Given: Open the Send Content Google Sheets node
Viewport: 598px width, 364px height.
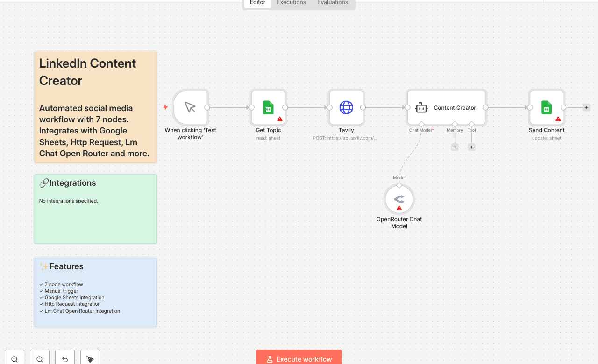Looking at the screenshot, I should [x=547, y=107].
